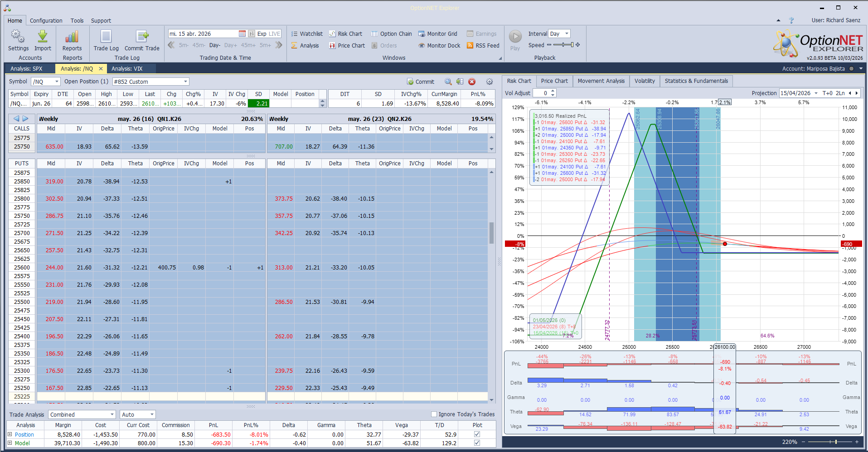The height and width of the screenshot is (452, 868).
Task: Switch to Analysis: VIX tab
Action: click(127, 69)
